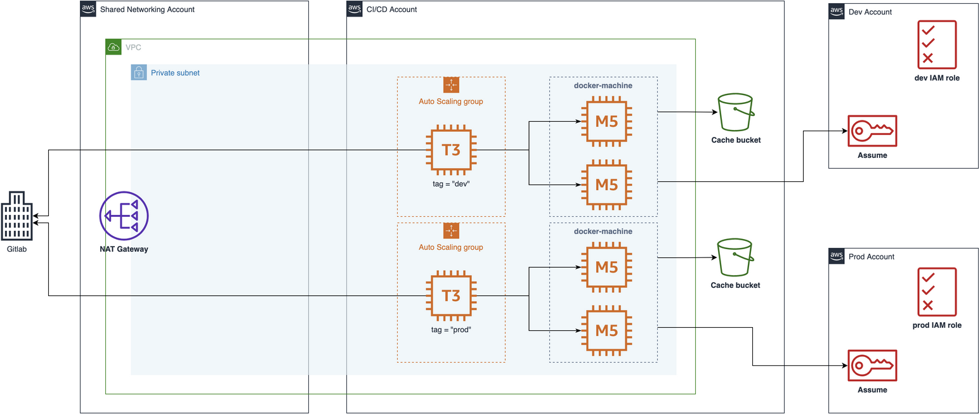The image size is (980, 414).
Task: Select the lower M5 instance in the prod docker-machine group
Action: click(606, 330)
